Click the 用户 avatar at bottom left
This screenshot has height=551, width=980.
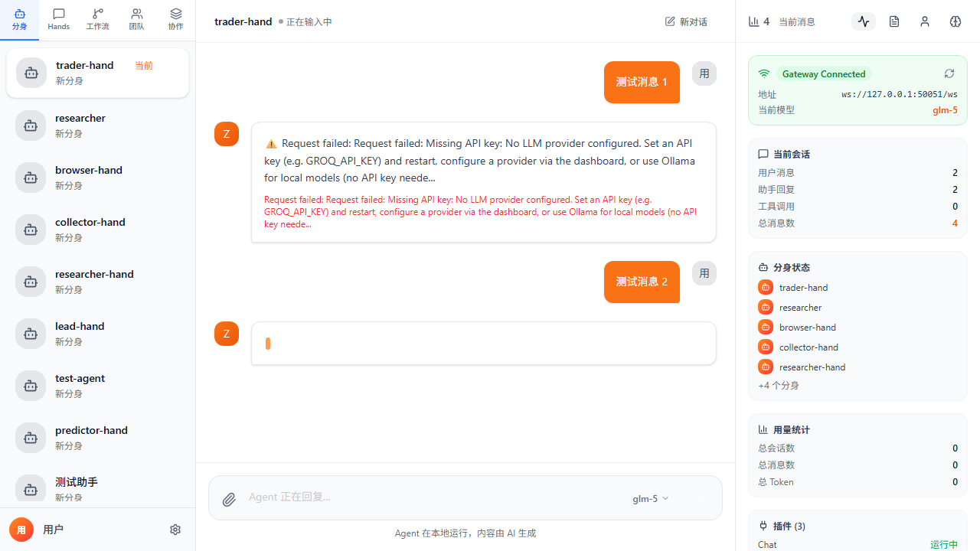tap(21, 530)
